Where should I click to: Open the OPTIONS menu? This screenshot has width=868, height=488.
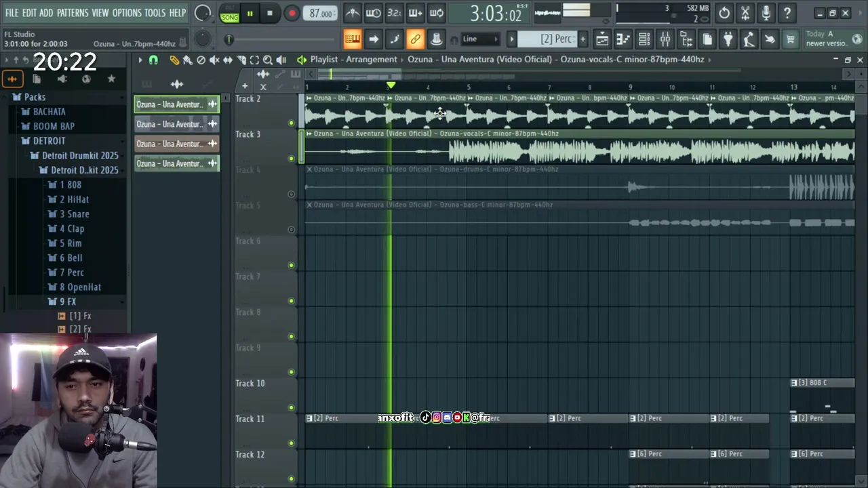[127, 13]
